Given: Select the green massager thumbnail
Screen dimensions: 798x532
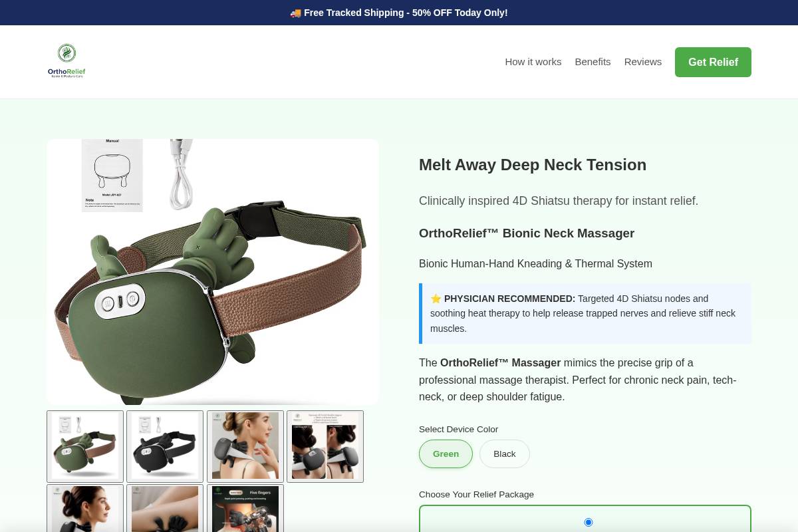Looking at the screenshot, I should pyautogui.click(x=85, y=446).
